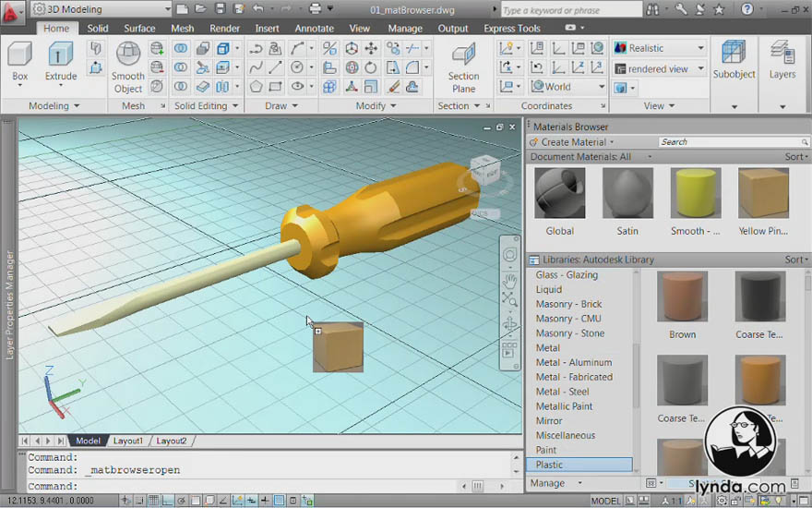This screenshot has height=508, width=812.
Task: Click the Section Plane tool
Action: (x=463, y=67)
